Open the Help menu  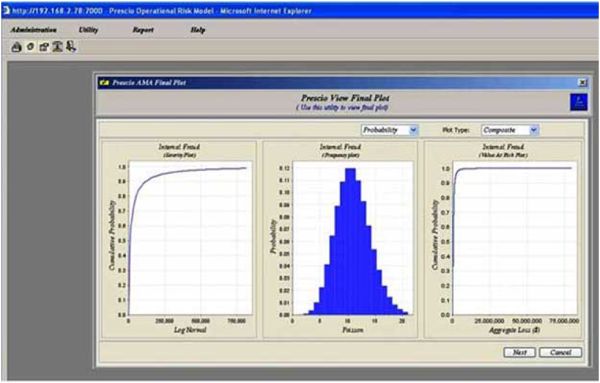click(197, 30)
